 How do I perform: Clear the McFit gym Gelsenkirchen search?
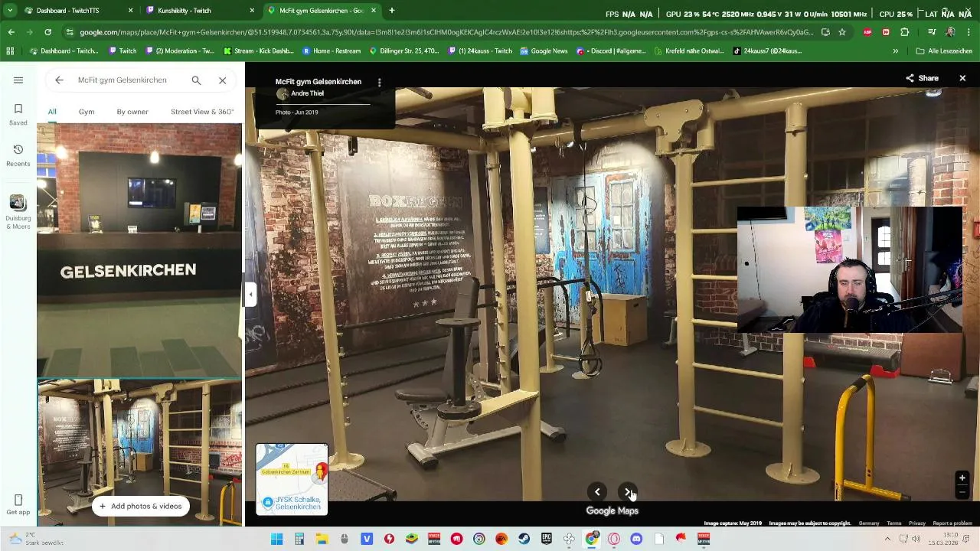222,80
